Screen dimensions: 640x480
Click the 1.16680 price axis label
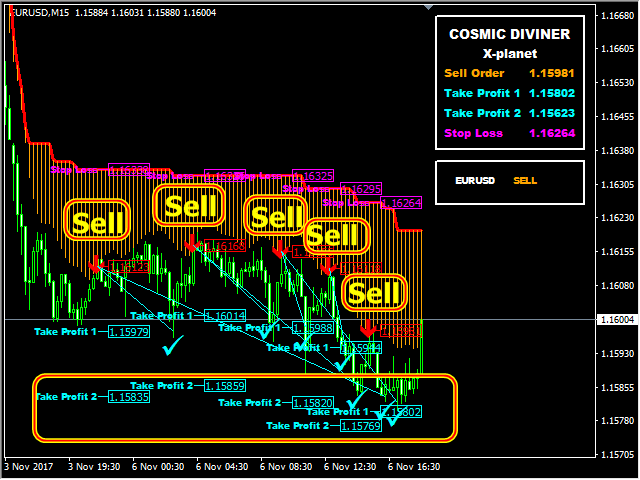click(618, 16)
